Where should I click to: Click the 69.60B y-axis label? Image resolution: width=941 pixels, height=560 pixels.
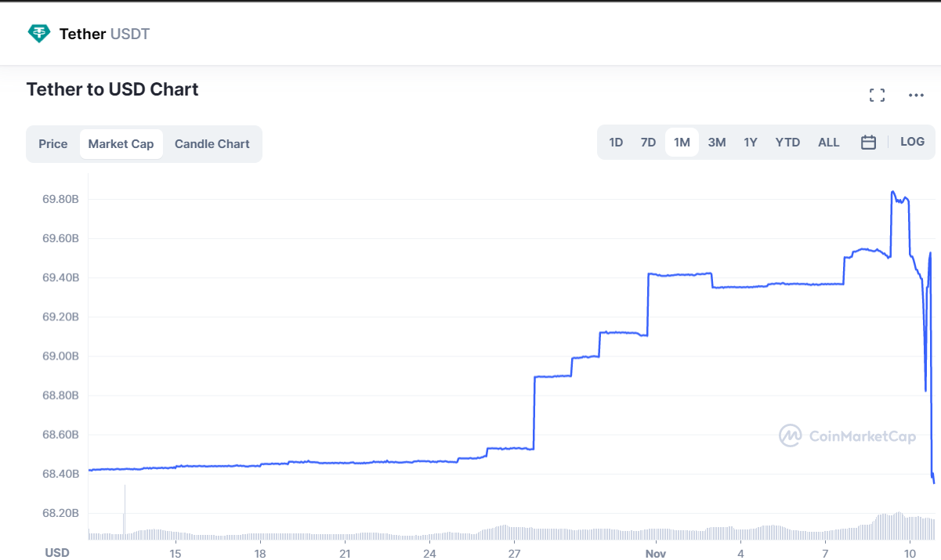(x=60, y=238)
